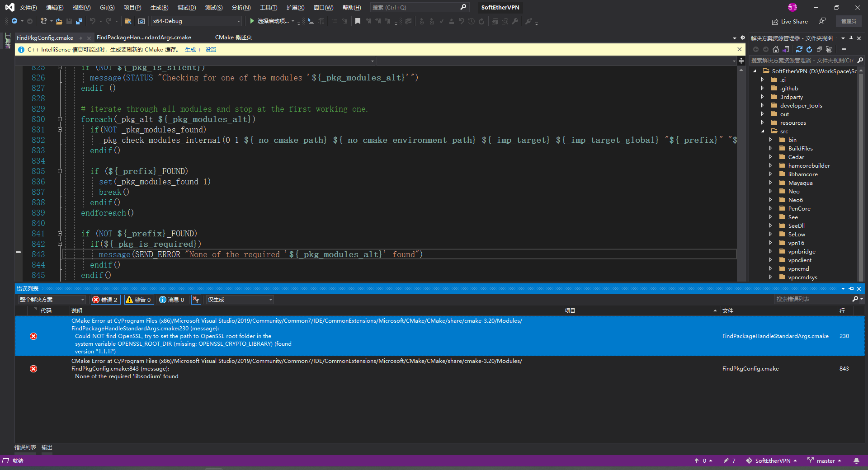Click the 管理员 button
The width and height of the screenshot is (868, 470).
[x=849, y=21]
